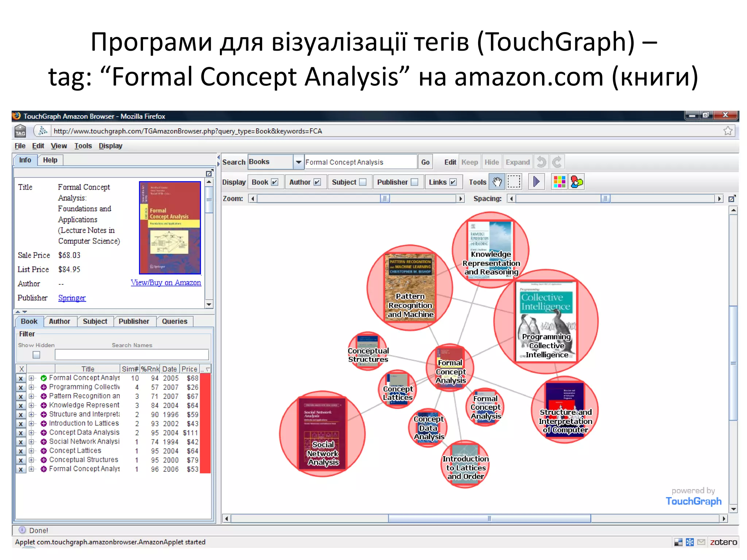Click the green check icon of first row
This screenshot has height=560, width=747.
(x=43, y=378)
